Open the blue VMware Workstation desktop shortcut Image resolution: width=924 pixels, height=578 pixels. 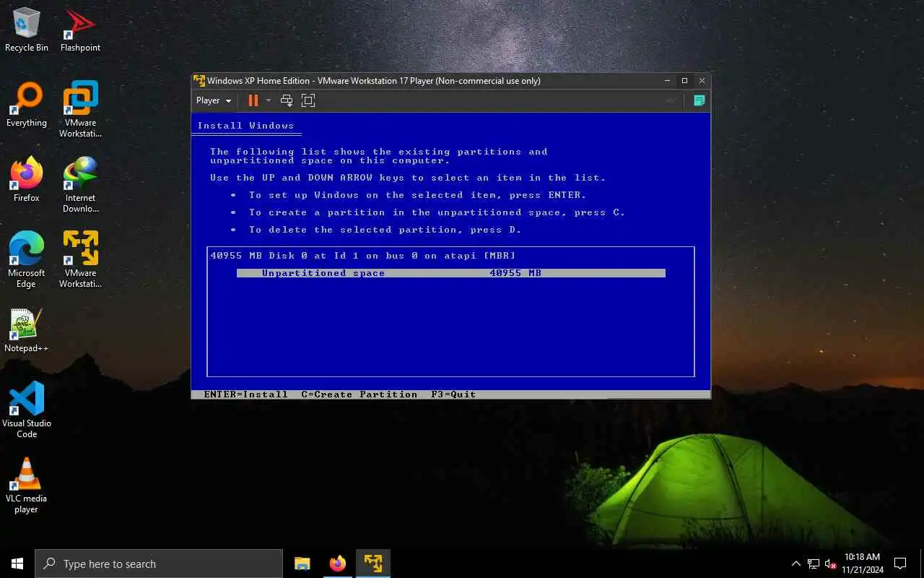[x=80, y=109]
